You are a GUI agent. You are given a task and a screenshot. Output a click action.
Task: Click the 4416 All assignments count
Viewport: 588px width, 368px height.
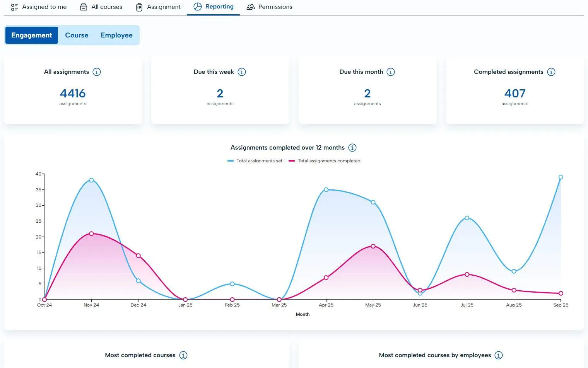coord(73,94)
